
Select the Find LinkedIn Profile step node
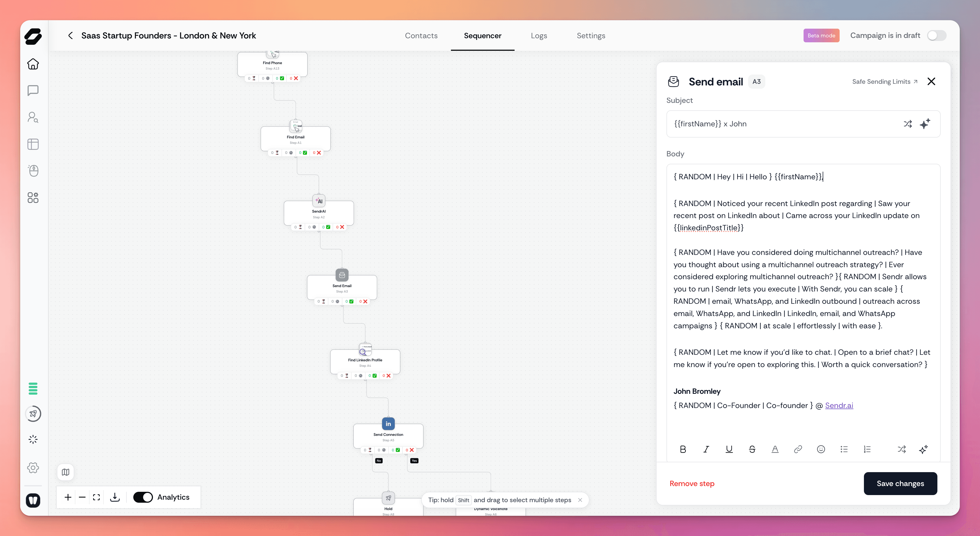365,362
